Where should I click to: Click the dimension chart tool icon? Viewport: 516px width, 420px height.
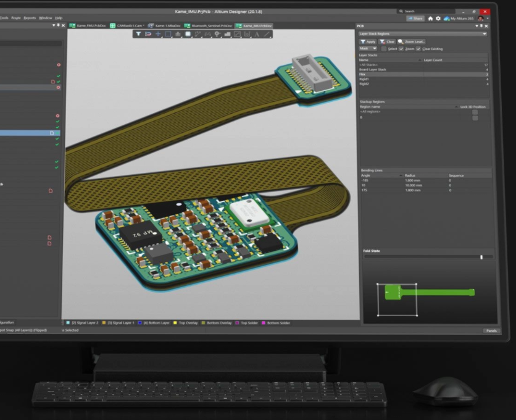tap(247, 34)
